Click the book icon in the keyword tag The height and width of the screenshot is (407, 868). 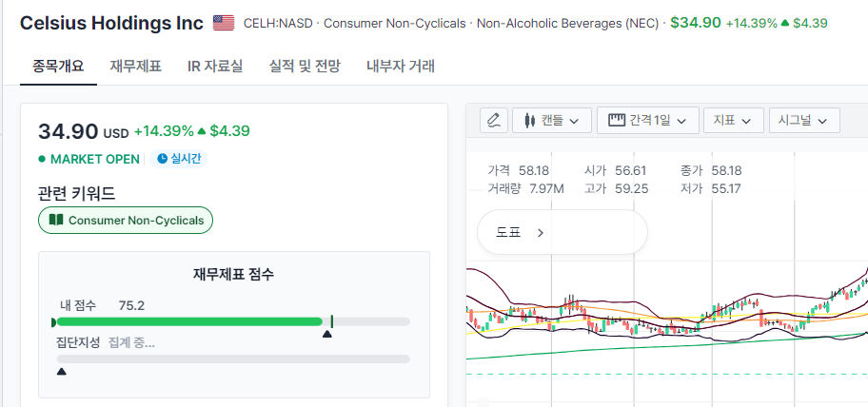pos(56,221)
